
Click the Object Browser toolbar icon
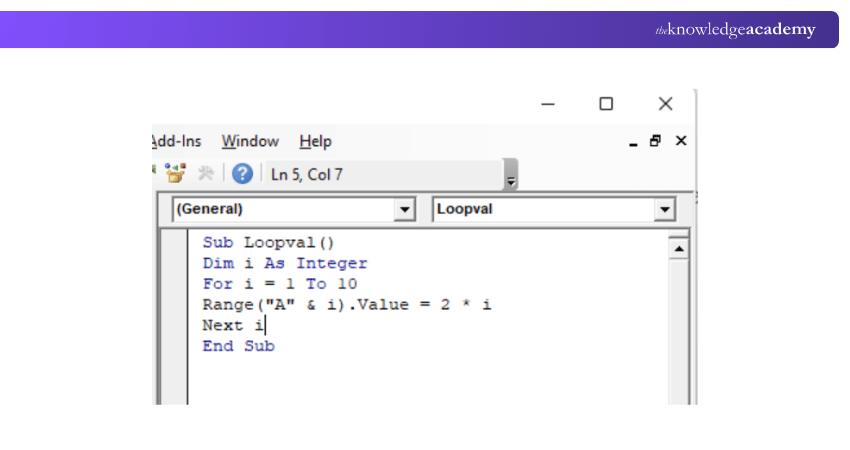[175, 174]
